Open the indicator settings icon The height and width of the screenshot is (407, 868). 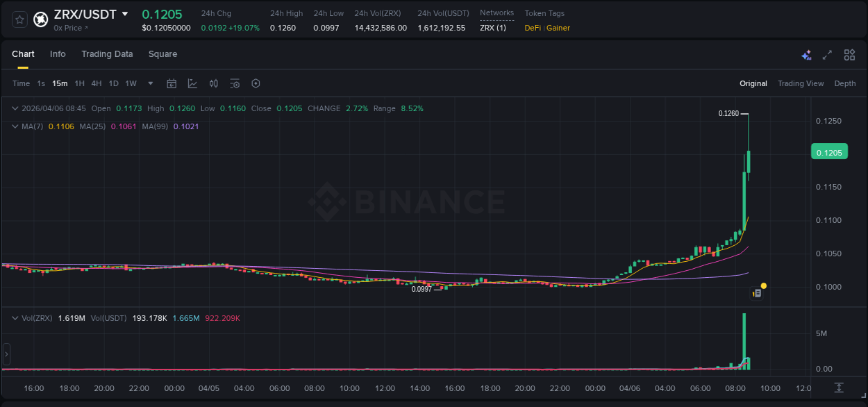[235, 83]
